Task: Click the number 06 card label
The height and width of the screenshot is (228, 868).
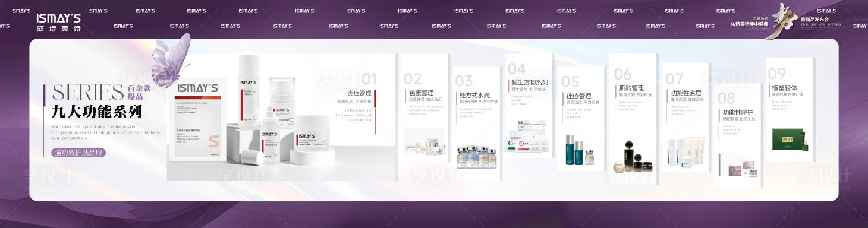Action: (x=623, y=74)
